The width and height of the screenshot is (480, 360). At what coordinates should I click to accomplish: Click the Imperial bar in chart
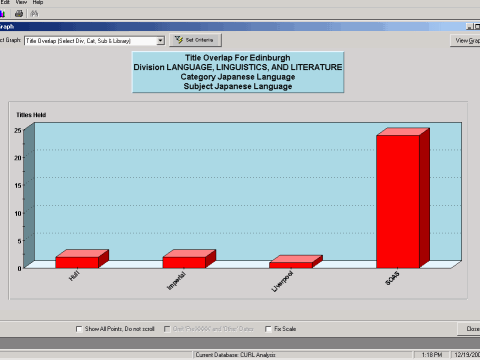(184, 262)
